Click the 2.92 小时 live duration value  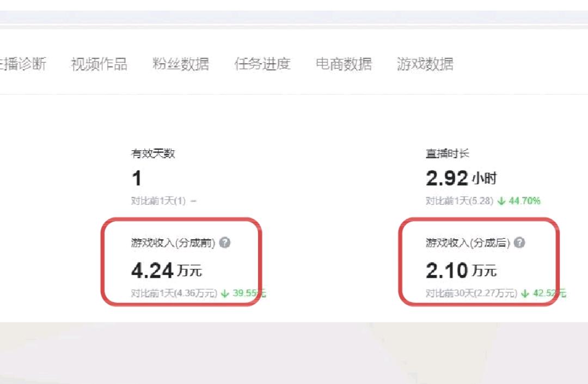click(461, 178)
